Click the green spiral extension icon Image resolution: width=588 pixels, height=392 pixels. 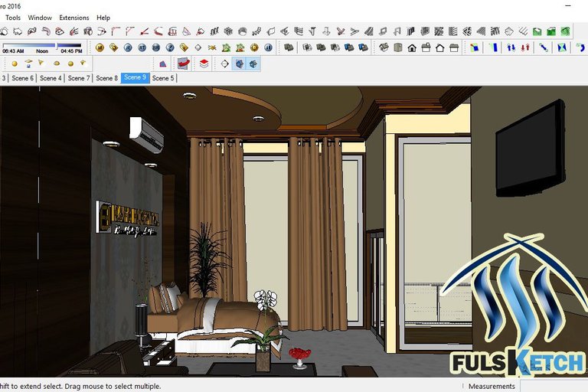coord(565,31)
